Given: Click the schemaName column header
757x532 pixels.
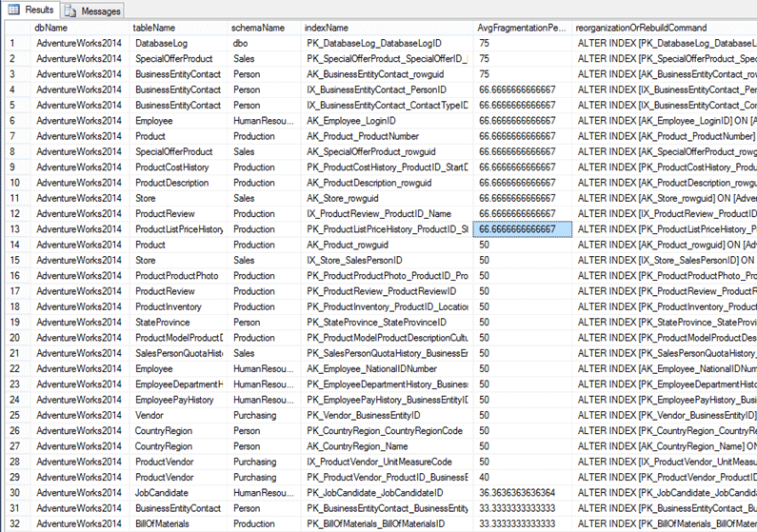Looking at the screenshot, I should coord(264,28).
